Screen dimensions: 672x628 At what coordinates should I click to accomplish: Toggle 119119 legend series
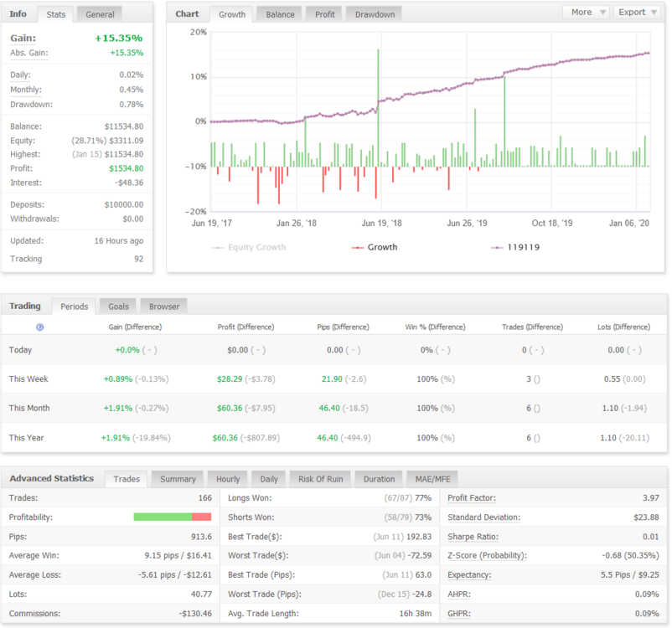point(515,247)
